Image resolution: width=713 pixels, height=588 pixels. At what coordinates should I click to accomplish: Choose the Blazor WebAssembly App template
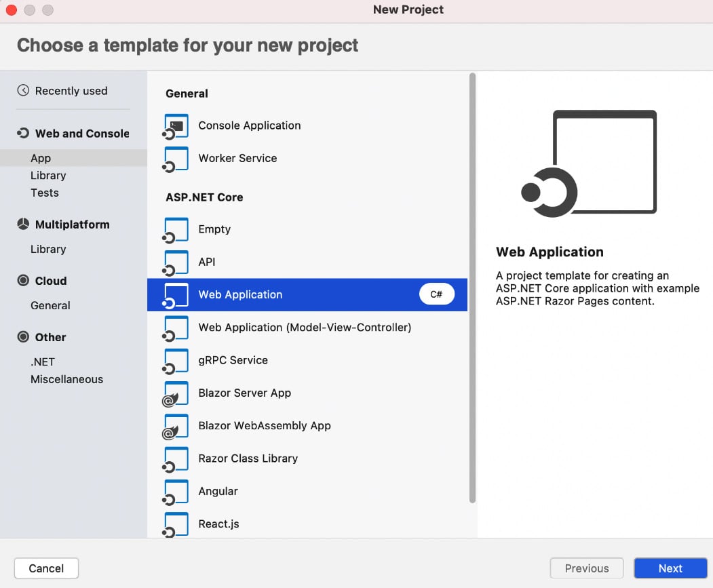tap(307, 426)
